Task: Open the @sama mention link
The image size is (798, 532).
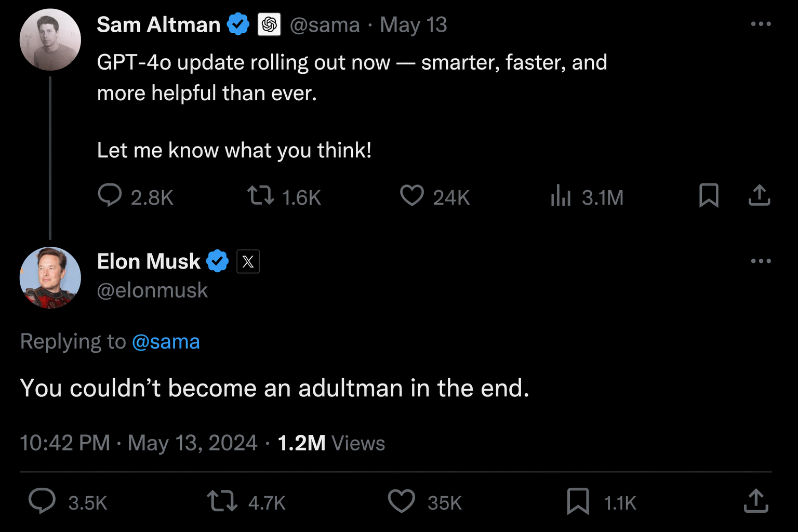Action: pos(166,342)
